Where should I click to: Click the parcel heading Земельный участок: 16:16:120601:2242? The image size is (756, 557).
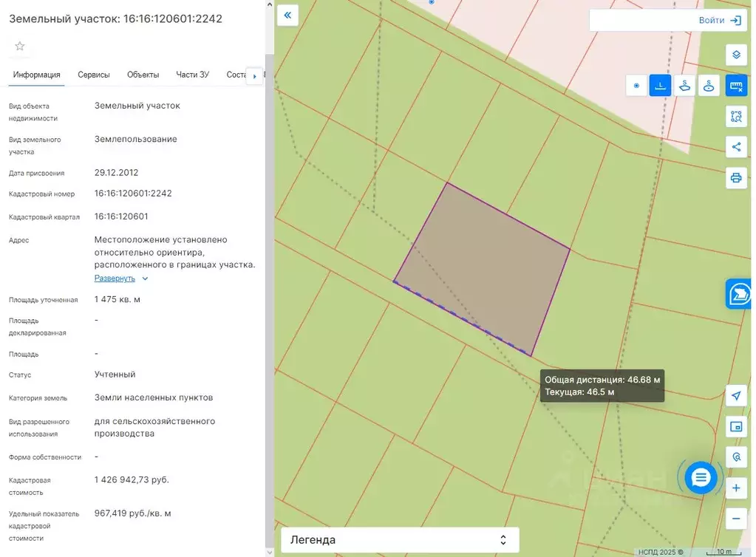[x=116, y=18]
